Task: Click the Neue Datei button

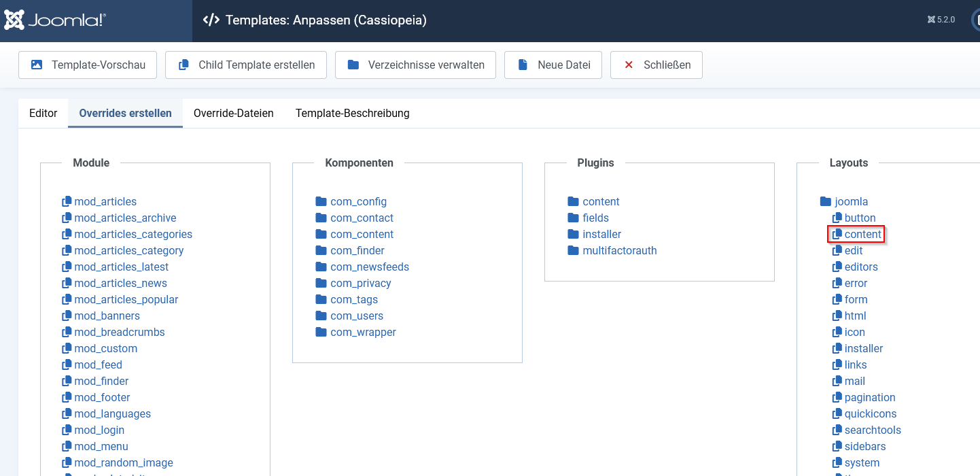Action: (x=553, y=65)
